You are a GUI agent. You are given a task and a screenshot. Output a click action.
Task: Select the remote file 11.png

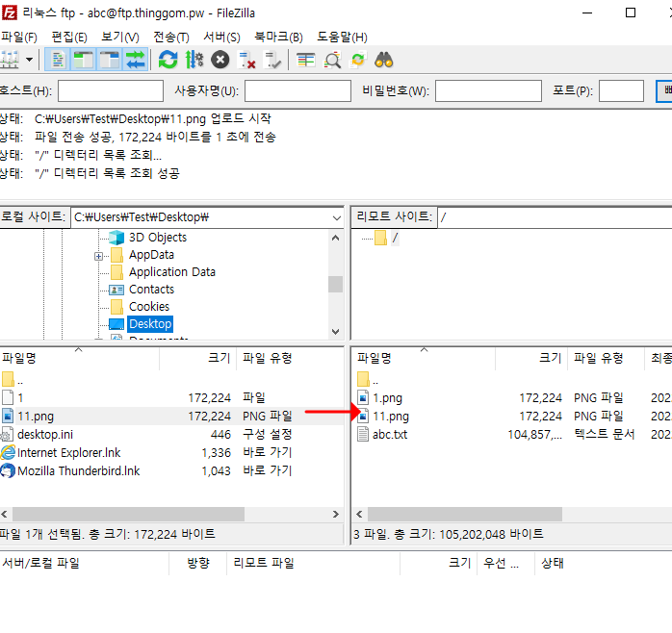pyautogui.click(x=512, y=417)
